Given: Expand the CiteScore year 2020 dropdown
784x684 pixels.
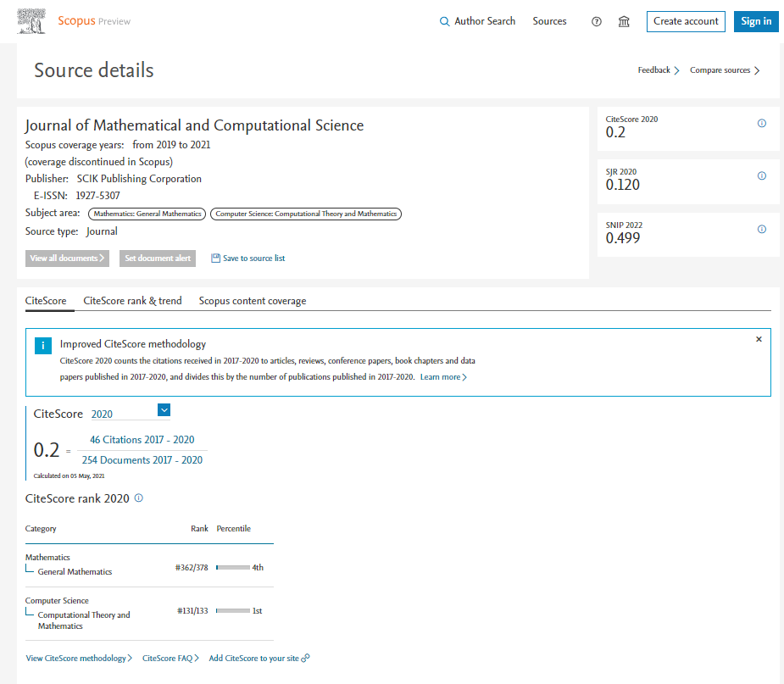Looking at the screenshot, I should [x=164, y=411].
